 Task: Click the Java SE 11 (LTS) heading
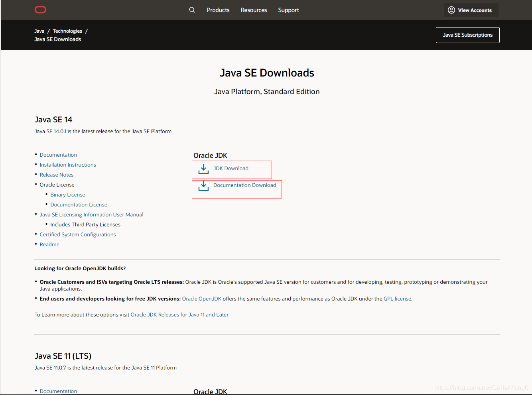63,356
